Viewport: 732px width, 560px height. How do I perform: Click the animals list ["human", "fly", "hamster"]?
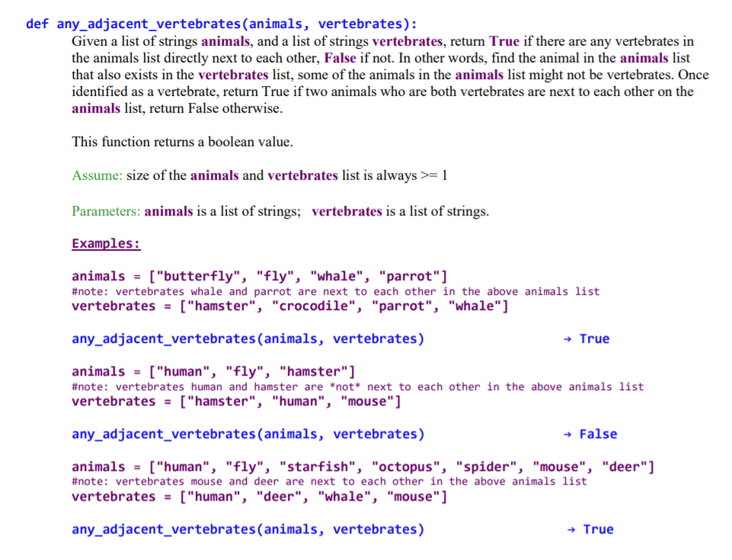point(213,371)
